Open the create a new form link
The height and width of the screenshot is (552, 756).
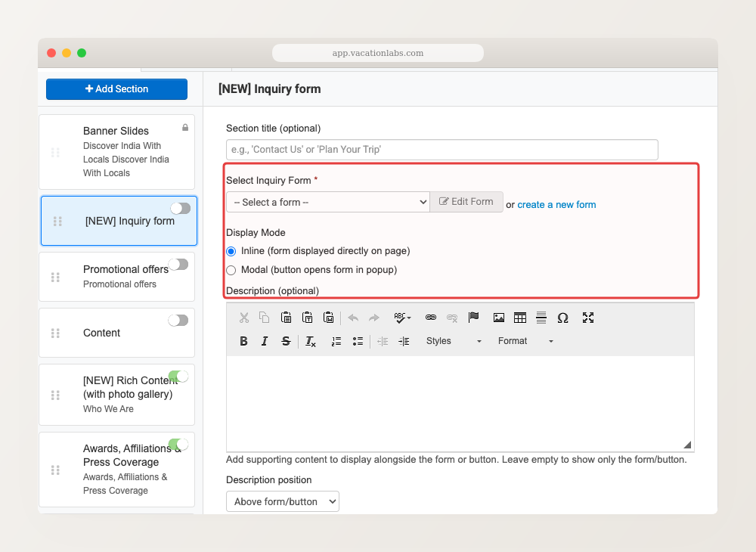(x=556, y=204)
